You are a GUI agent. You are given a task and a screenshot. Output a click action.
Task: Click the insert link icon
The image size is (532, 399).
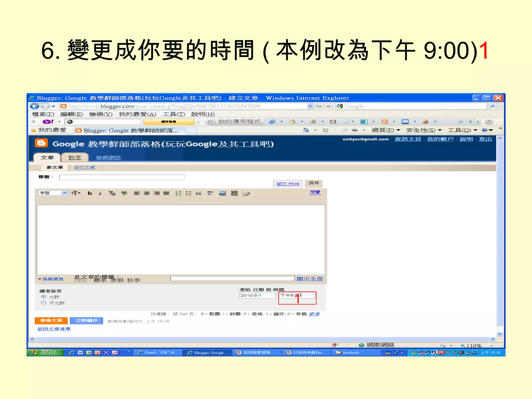[x=124, y=193]
